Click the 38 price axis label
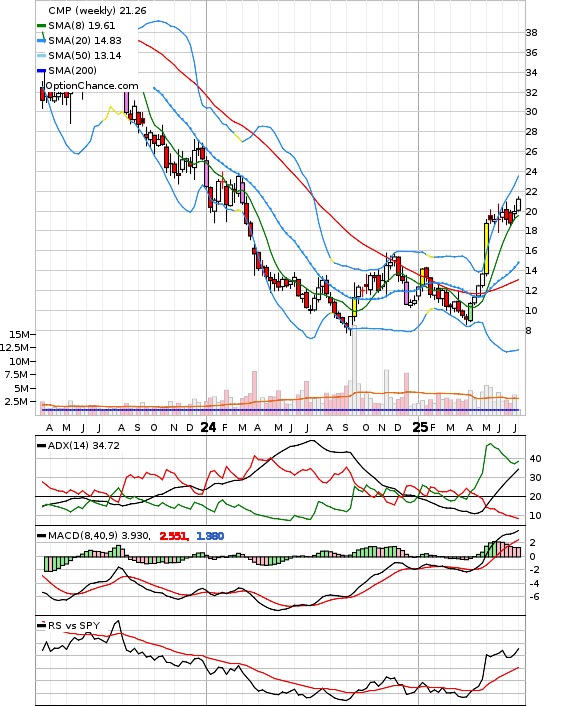The width and height of the screenshot is (566, 706). tap(531, 32)
